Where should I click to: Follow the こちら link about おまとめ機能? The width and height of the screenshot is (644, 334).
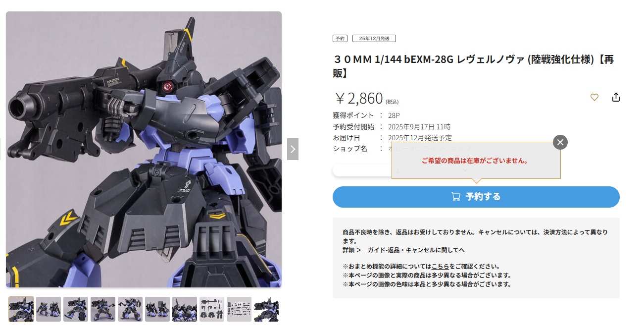[x=441, y=267]
